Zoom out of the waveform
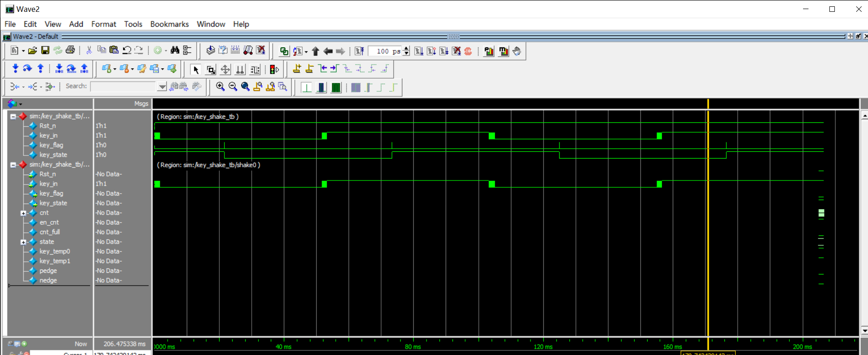Screen dimensions: 868x355 click(x=233, y=87)
